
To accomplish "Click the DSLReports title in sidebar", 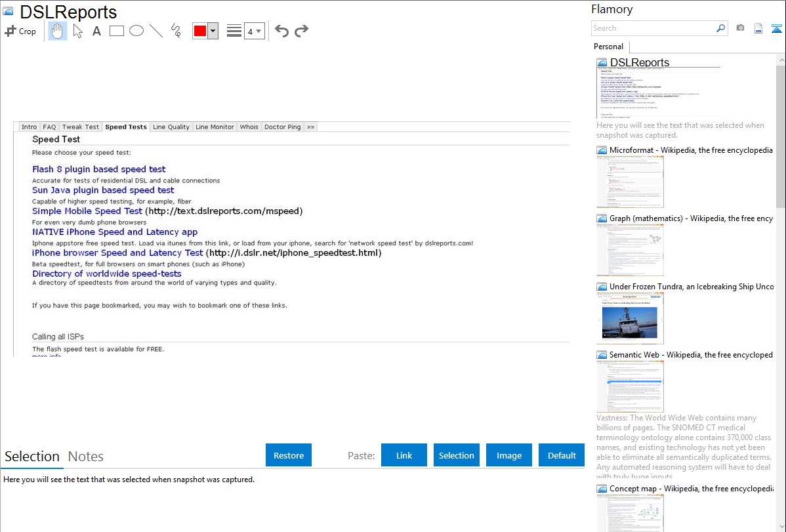I will tap(640, 62).
